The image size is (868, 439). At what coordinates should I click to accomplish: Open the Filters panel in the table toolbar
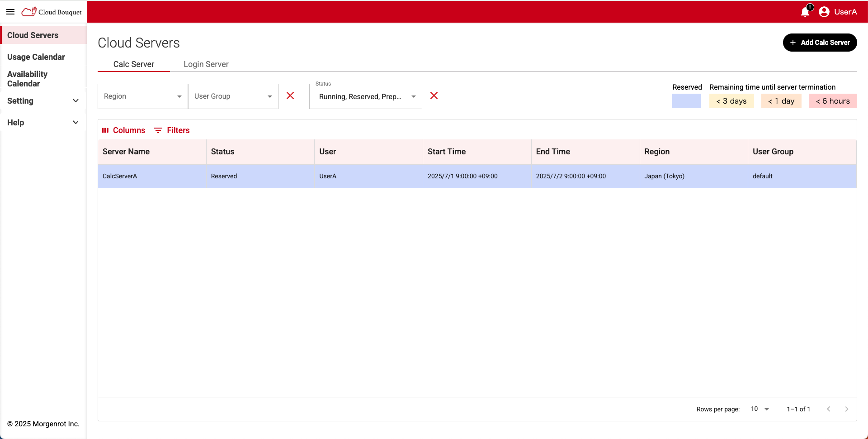pyautogui.click(x=172, y=130)
